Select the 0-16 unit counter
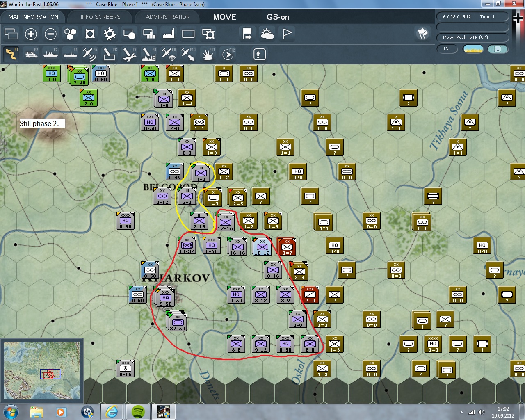The image size is (525, 420). (125, 368)
